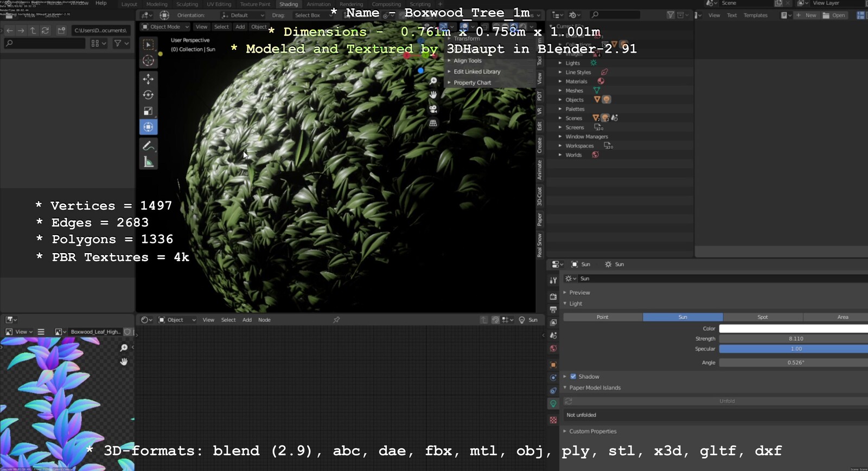Toggle the Shadow checkbox

tap(573, 376)
